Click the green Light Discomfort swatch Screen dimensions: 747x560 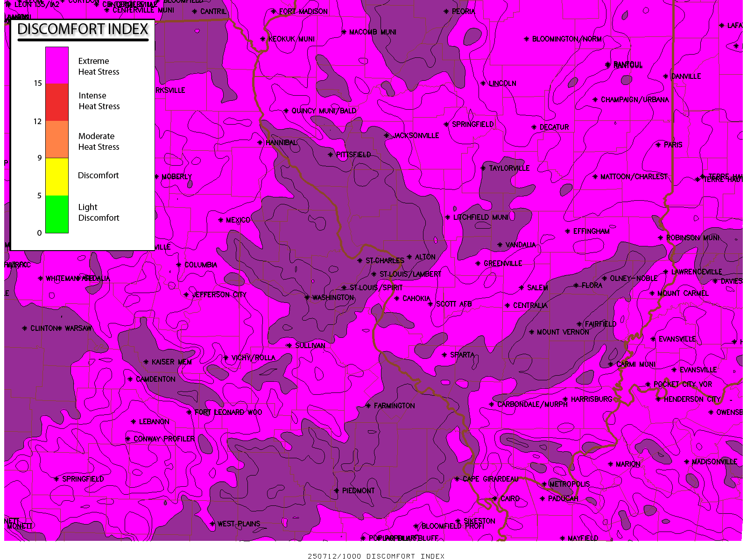click(x=57, y=214)
